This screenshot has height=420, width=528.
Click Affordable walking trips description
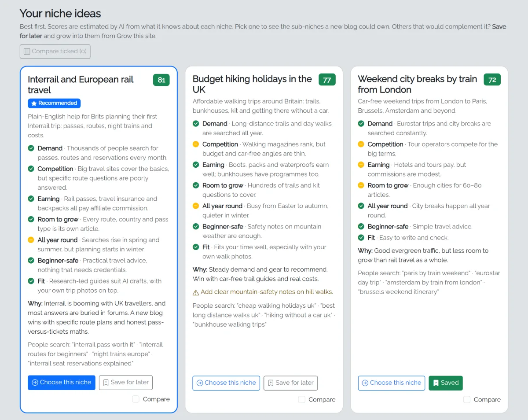click(260, 106)
